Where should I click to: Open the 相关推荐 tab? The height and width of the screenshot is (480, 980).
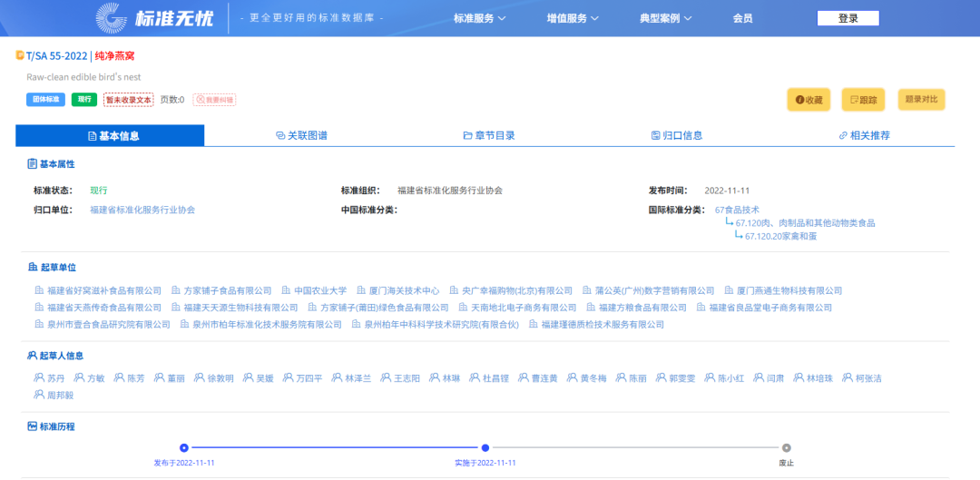coord(865,135)
